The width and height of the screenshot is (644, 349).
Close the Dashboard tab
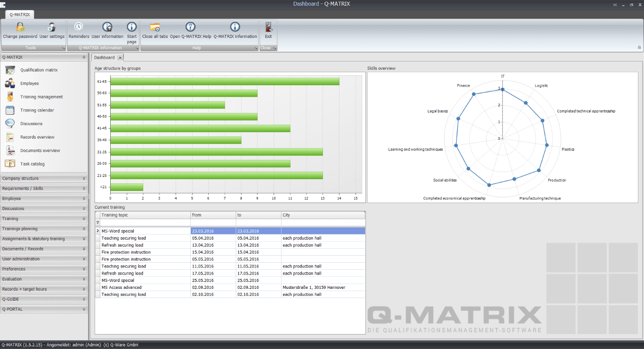pyautogui.click(x=120, y=58)
